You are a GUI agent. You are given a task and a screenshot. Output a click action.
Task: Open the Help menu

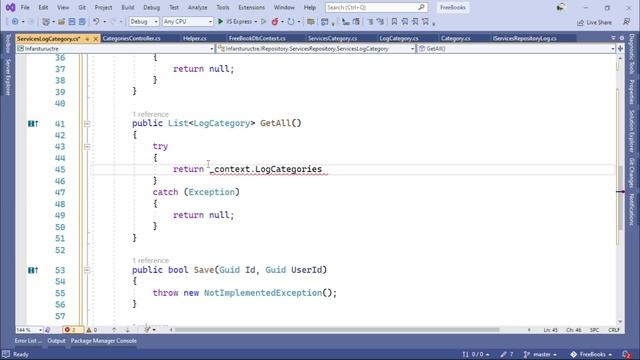point(310,7)
